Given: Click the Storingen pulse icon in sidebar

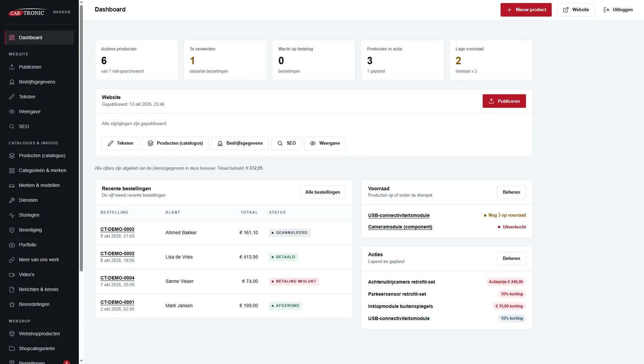Looking at the screenshot, I should pyautogui.click(x=12, y=215).
